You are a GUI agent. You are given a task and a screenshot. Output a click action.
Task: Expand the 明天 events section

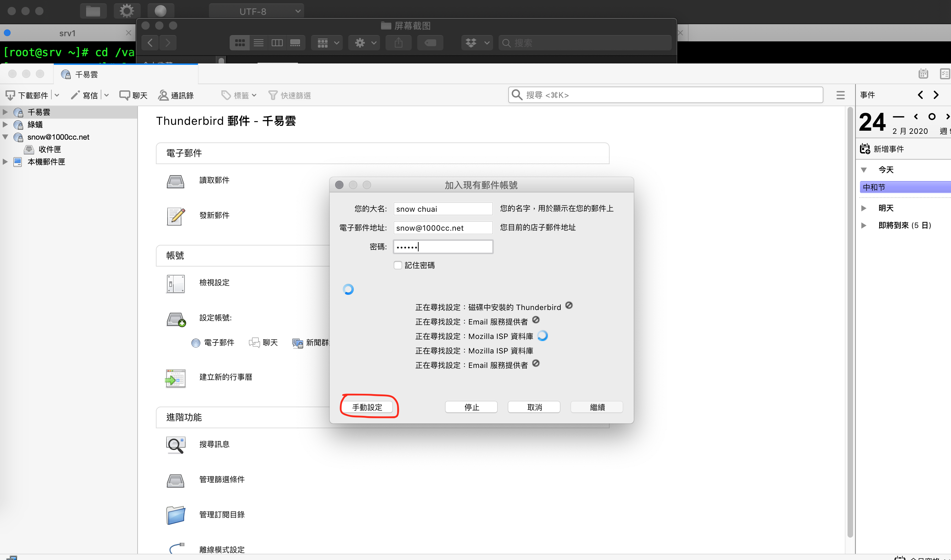tap(863, 208)
